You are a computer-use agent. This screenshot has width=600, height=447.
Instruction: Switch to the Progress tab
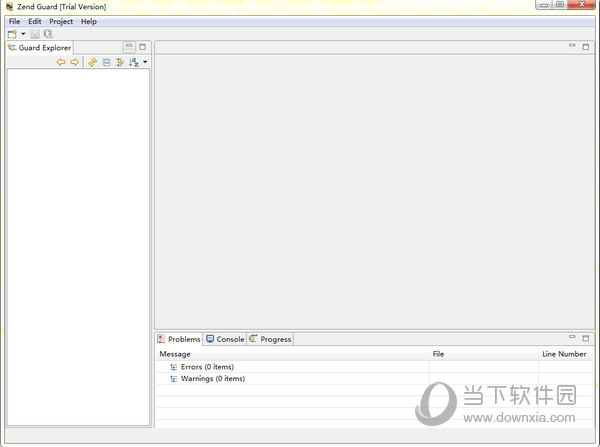[271, 339]
